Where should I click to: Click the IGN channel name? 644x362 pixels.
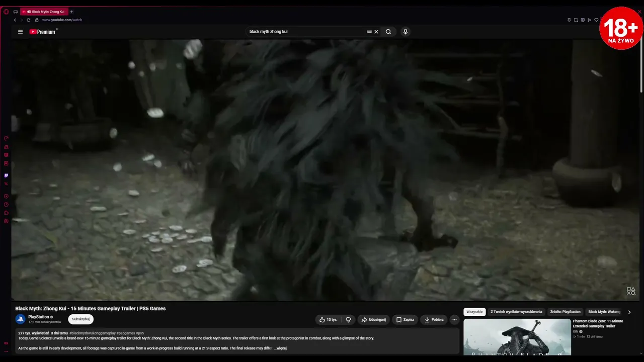(575, 332)
